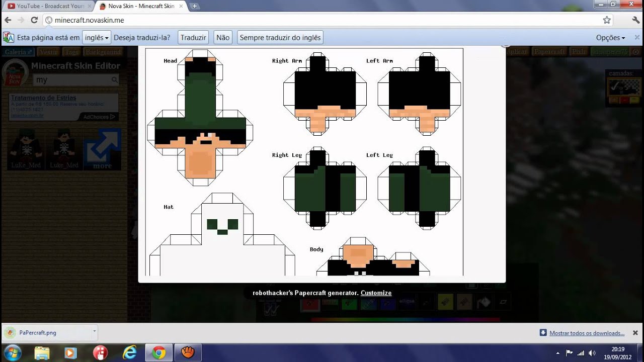644x362 pixels.
Task: Click the search magnifier icon
Action: pyautogui.click(x=115, y=80)
